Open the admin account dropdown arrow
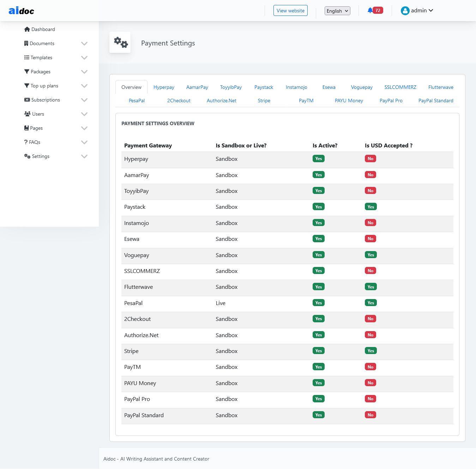476x469 pixels. click(431, 11)
